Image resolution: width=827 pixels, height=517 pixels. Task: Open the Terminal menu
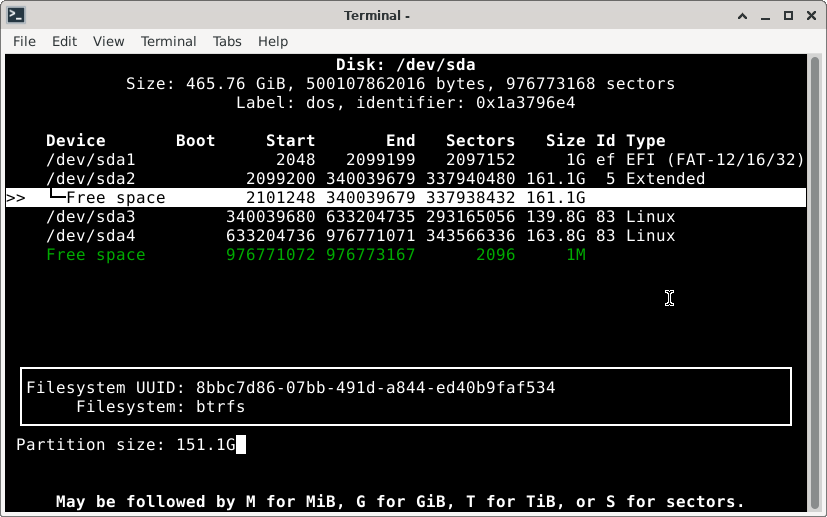(x=168, y=41)
